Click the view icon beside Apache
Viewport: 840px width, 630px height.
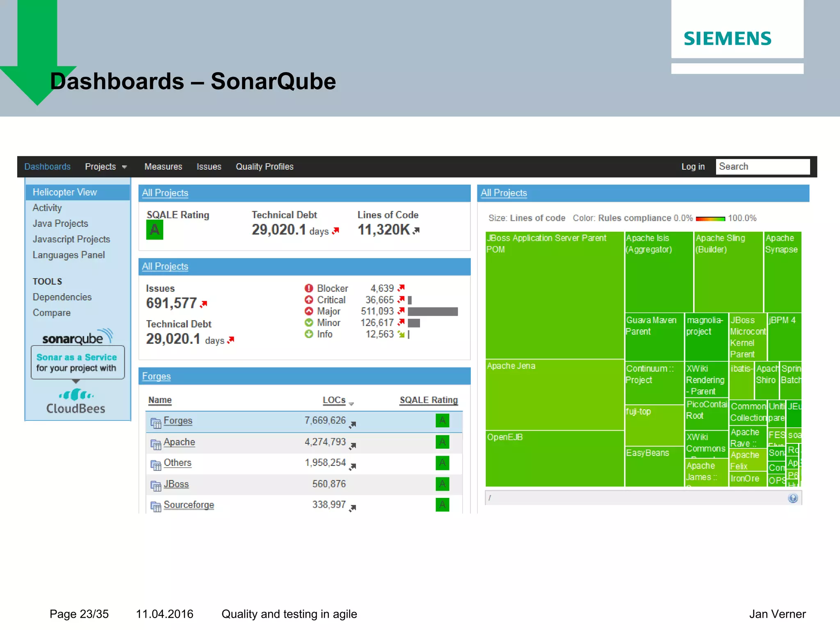point(155,444)
